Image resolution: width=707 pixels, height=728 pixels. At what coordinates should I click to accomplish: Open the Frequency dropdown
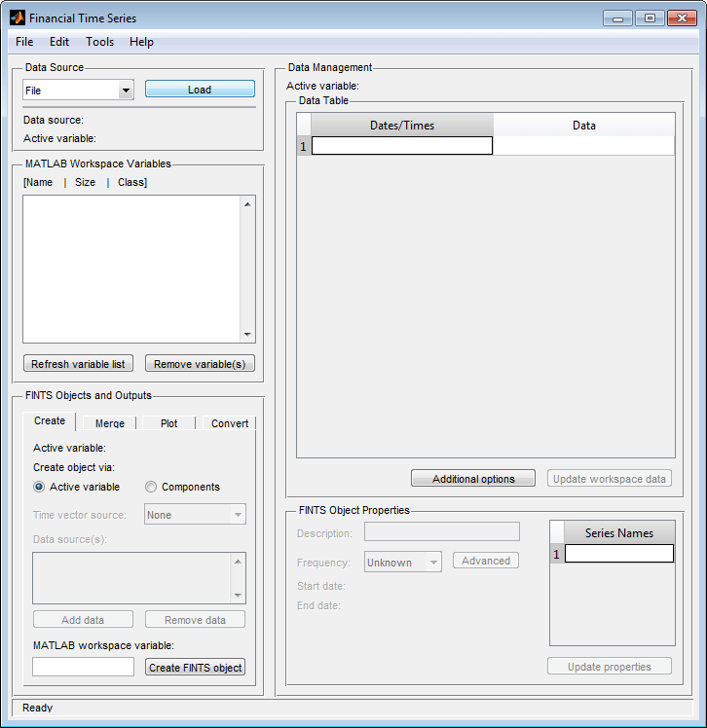click(403, 562)
